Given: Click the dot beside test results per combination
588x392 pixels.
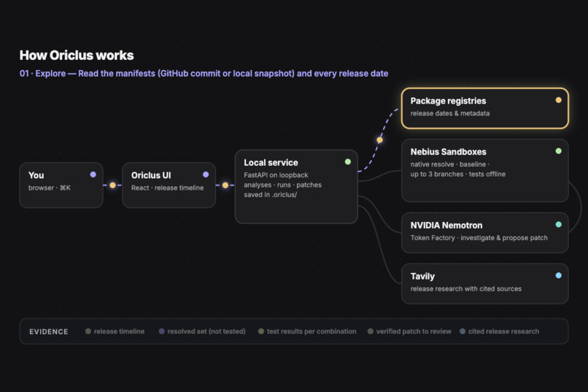Looking at the screenshot, I should coord(261,331).
